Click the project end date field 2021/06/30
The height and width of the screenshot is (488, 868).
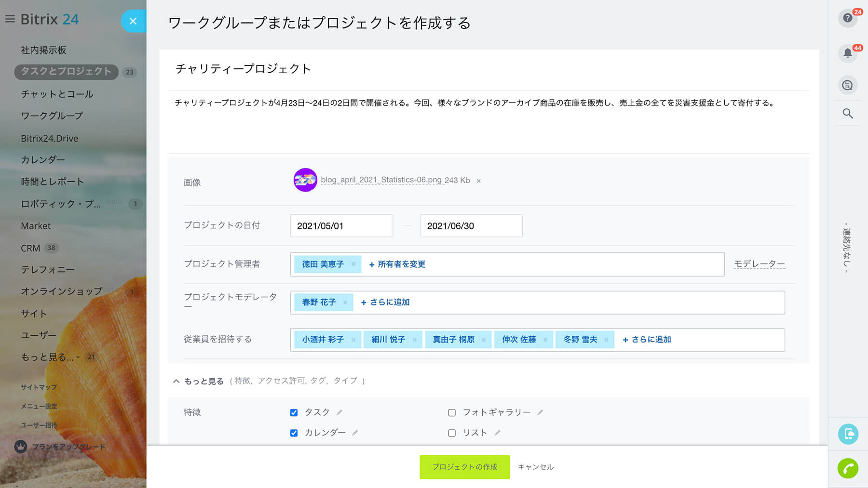[x=471, y=225]
